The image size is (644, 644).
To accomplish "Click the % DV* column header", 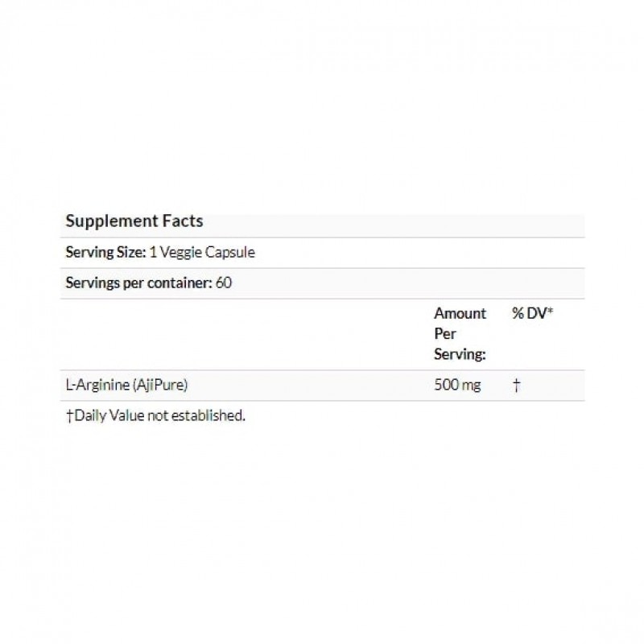I will (532, 313).
